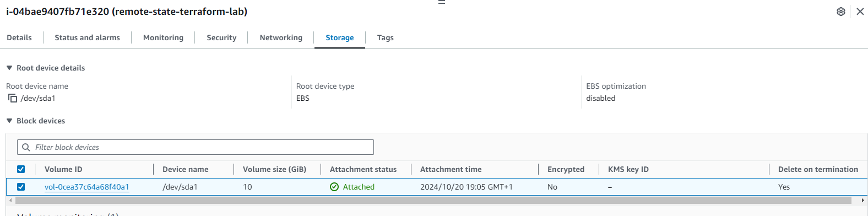
Task: Switch to the Networking tab
Action: pyautogui.click(x=281, y=37)
